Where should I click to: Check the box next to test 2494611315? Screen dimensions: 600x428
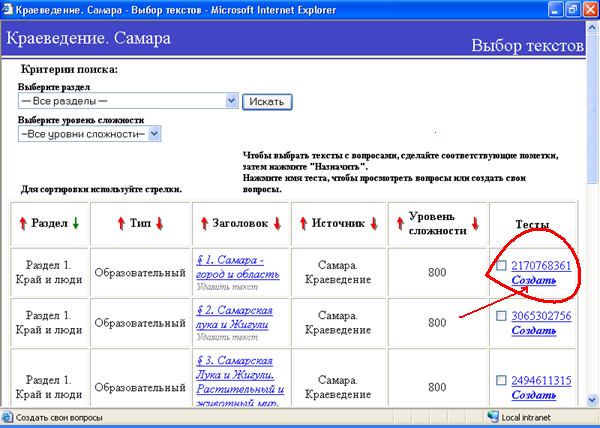point(501,380)
